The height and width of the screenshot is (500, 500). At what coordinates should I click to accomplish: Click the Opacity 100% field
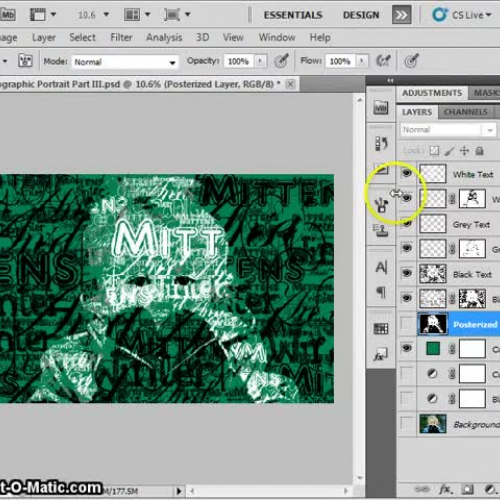click(239, 62)
